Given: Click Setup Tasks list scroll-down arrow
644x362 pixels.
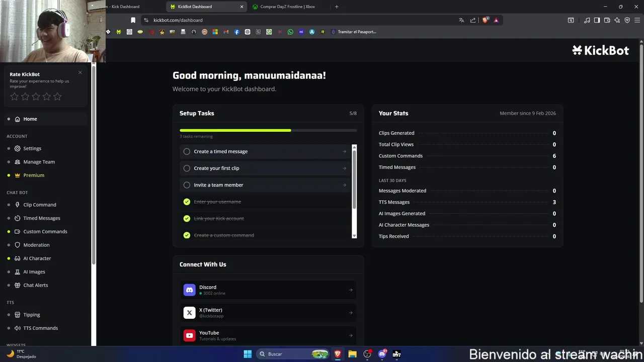Looking at the screenshot, I should [354, 235].
